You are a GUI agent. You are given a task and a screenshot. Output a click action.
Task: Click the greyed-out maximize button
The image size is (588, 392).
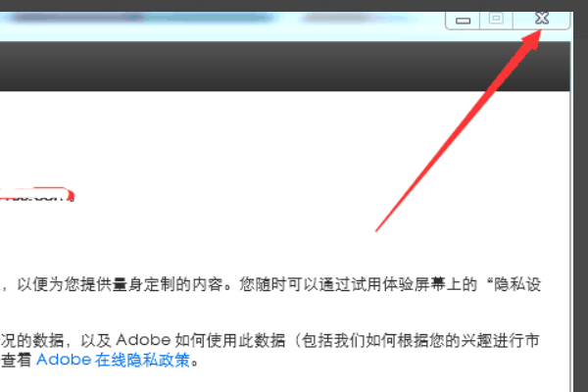[x=496, y=19]
